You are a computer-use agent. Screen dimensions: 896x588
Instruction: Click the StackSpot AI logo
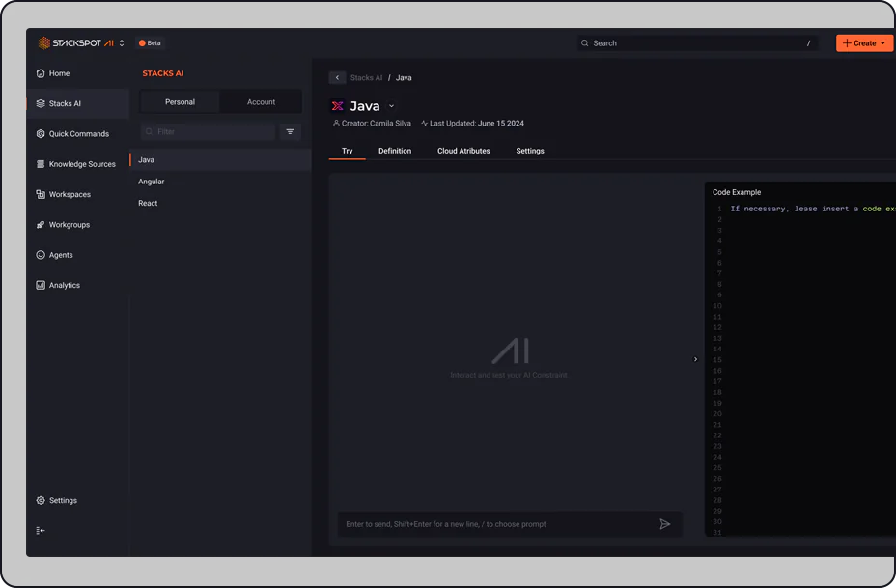pyautogui.click(x=76, y=43)
